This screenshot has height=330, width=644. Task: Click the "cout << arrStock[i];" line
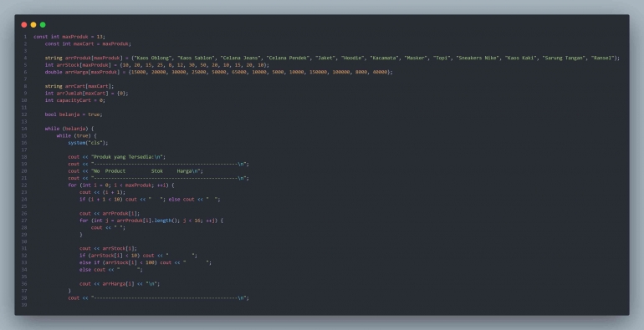click(x=109, y=248)
